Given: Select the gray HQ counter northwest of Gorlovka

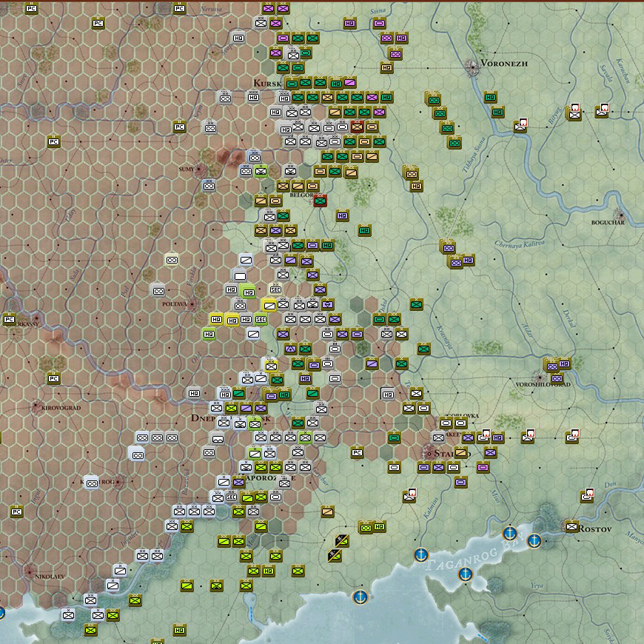Looking at the screenshot, I should pyautogui.click(x=388, y=395).
